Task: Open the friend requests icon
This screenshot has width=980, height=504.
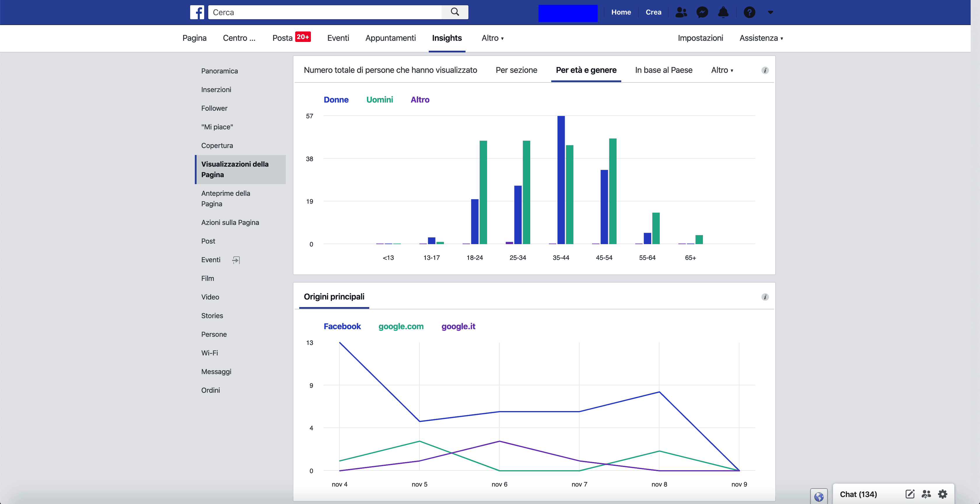Action: coord(681,12)
